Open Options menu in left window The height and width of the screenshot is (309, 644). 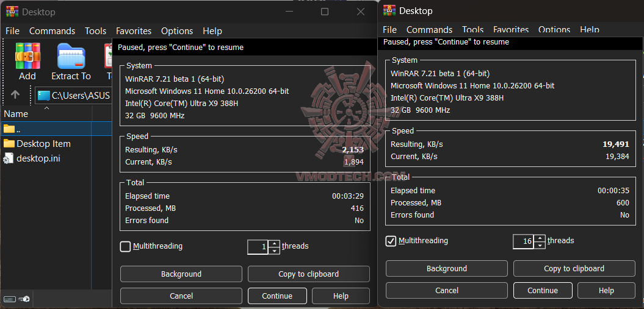pyautogui.click(x=177, y=31)
